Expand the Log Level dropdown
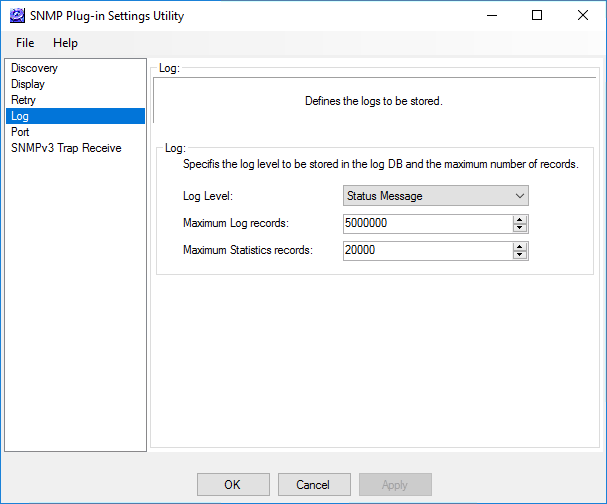 click(434, 196)
